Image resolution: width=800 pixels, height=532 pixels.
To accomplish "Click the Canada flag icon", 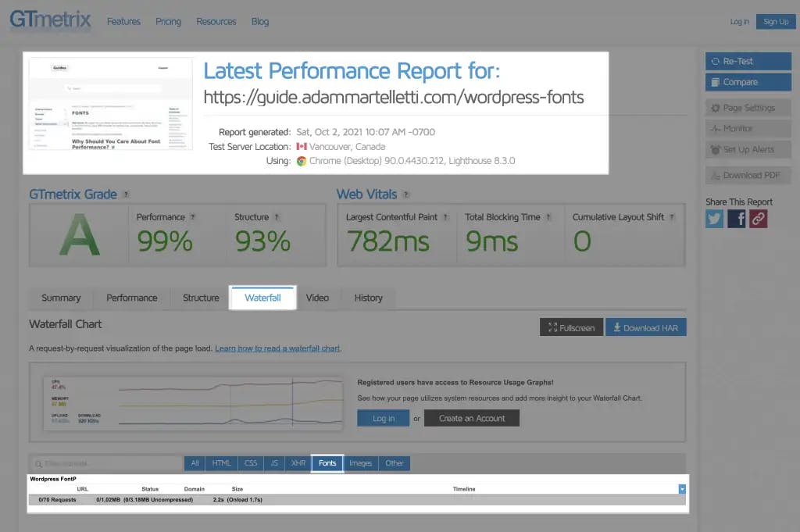I will pyautogui.click(x=302, y=146).
